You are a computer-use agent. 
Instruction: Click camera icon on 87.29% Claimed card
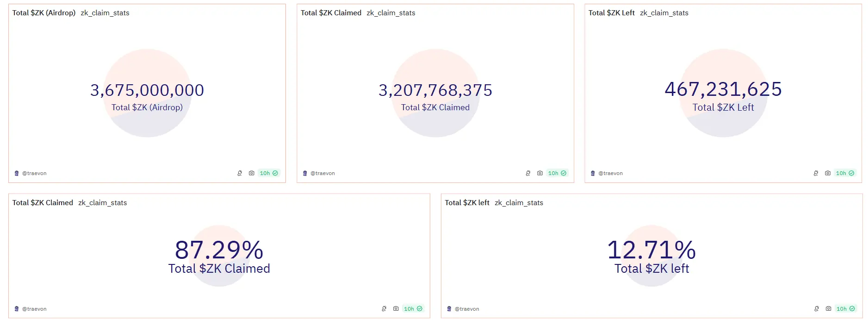(x=396, y=308)
